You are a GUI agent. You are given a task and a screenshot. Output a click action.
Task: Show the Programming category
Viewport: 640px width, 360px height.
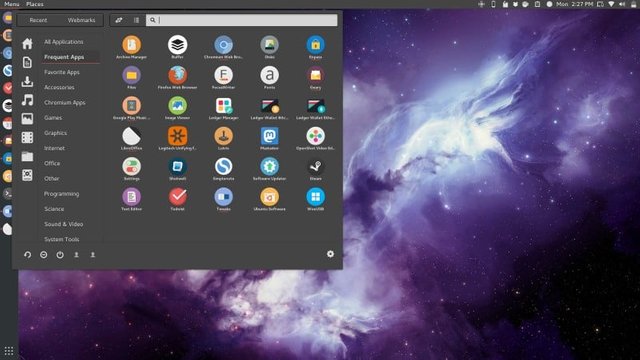point(62,194)
